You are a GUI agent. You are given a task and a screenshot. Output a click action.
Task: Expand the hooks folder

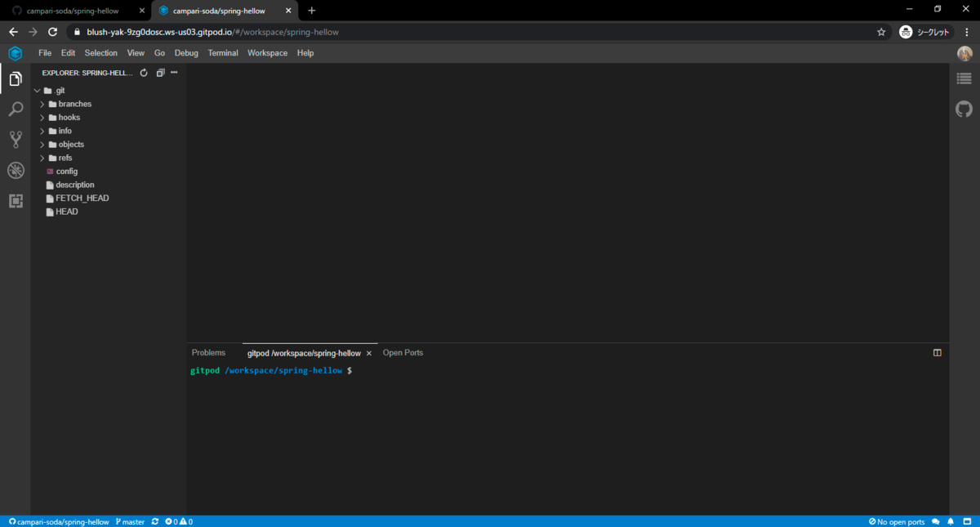[x=42, y=118]
